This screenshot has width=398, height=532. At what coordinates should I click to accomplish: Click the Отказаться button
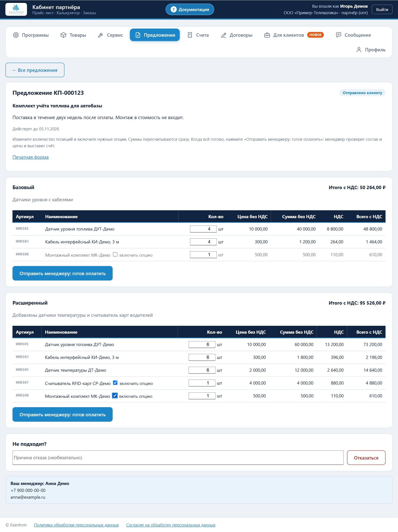pyautogui.click(x=366, y=458)
